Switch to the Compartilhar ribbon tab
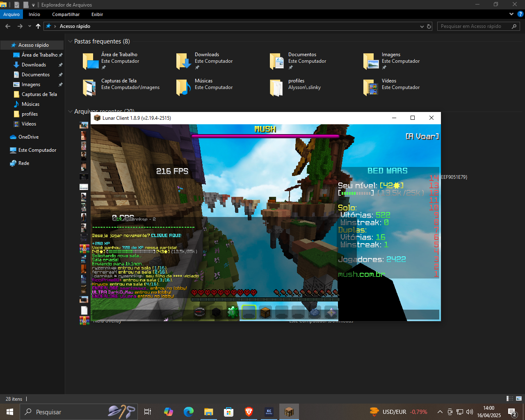525x420 pixels. [x=66, y=14]
